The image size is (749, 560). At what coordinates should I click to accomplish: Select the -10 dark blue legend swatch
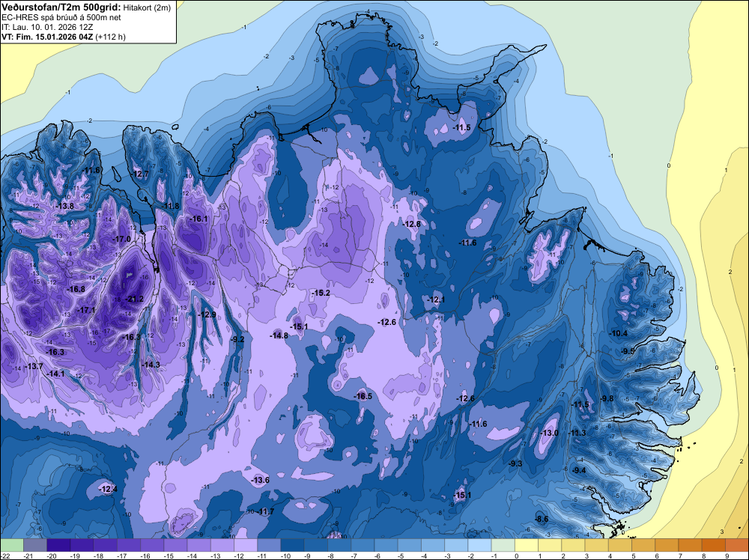click(293, 546)
